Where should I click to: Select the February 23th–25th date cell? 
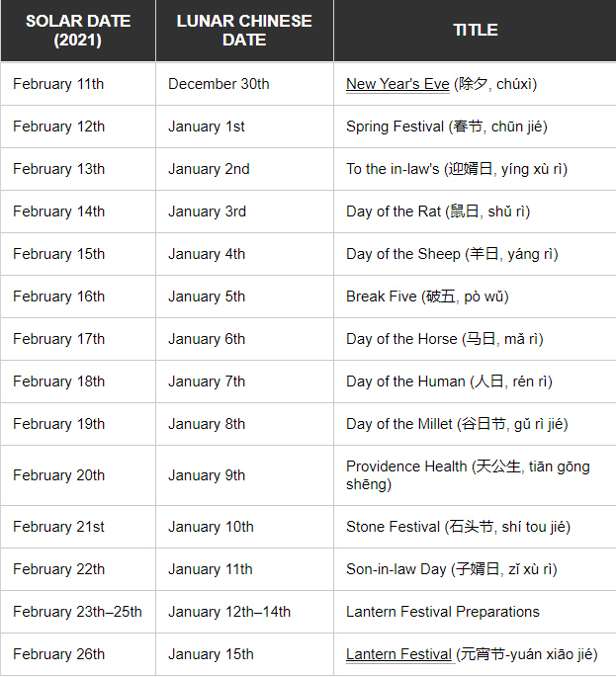coord(78,612)
